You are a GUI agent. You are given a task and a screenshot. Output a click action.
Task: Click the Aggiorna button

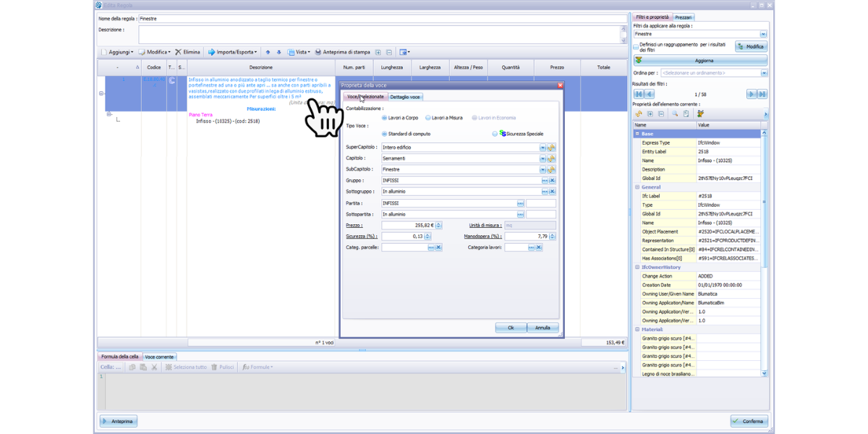tap(699, 61)
